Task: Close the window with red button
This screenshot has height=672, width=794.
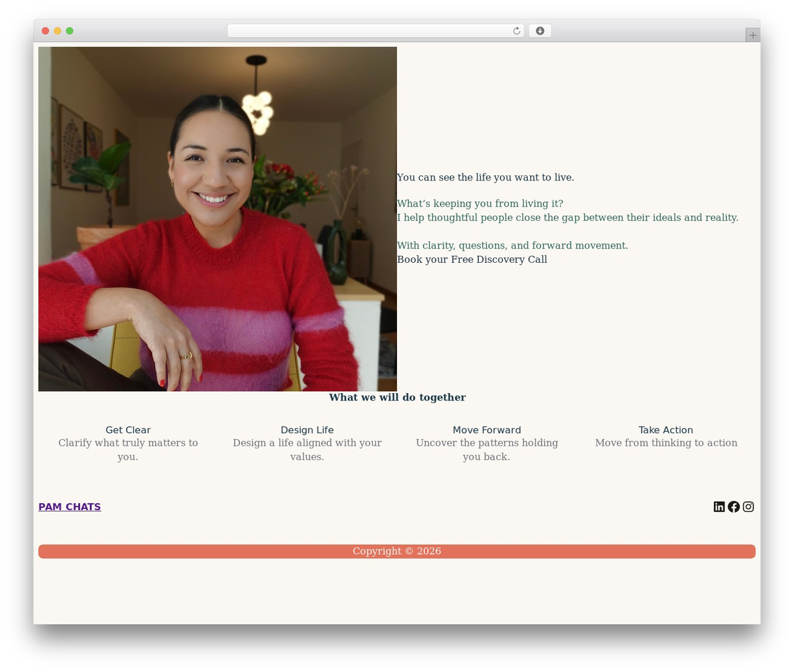Action: click(x=45, y=31)
